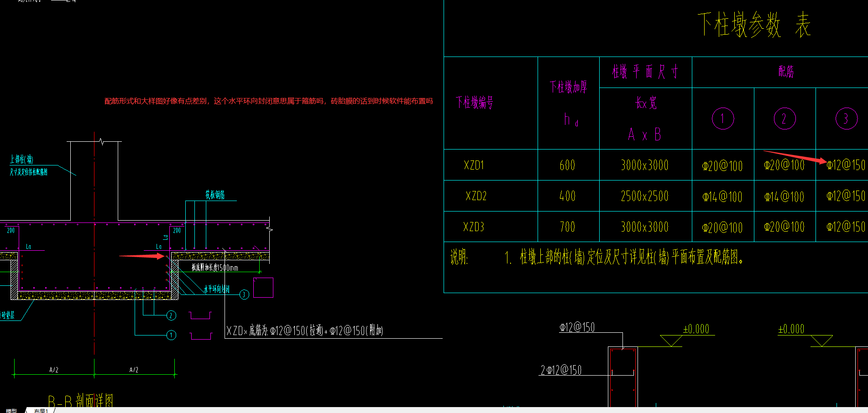868x413 pixels.
Task: Click the 柱墩平面尺寸 header text
Action: click(x=645, y=72)
